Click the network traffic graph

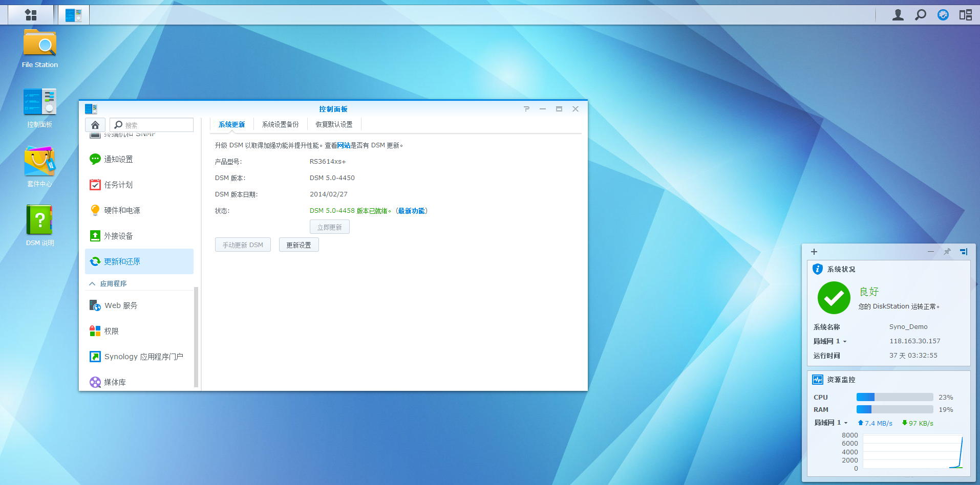click(913, 451)
